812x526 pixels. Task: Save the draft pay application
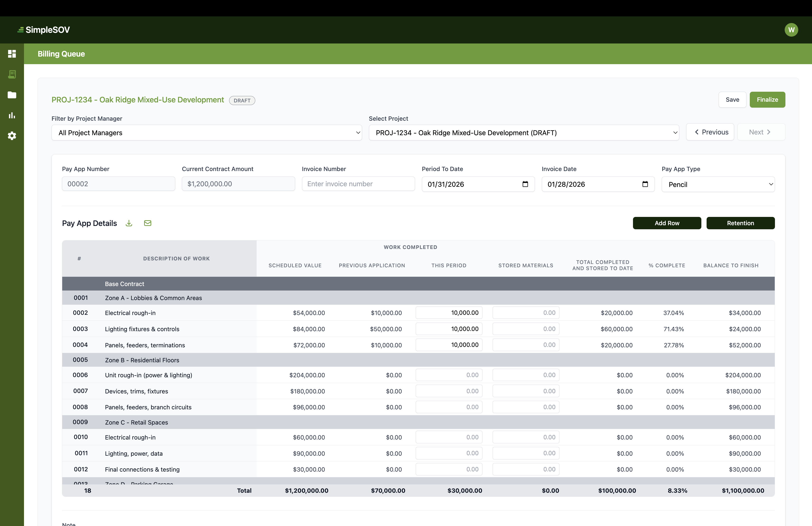click(732, 99)
